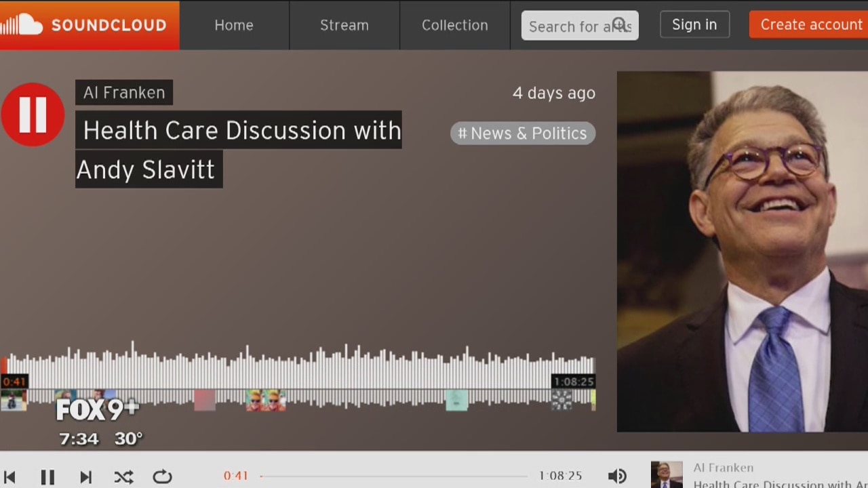Click the Create account button
Screen dimensions: 868x488
point(810,25)
